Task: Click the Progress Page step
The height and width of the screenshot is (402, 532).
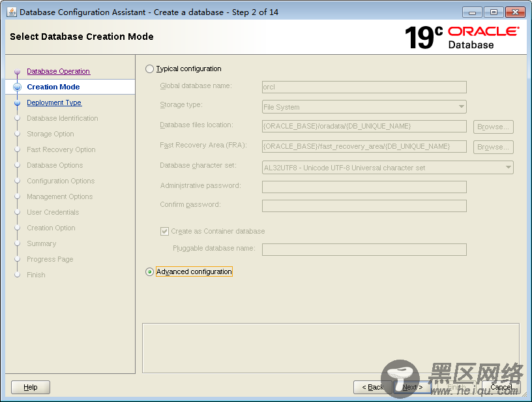Action: 50,259
